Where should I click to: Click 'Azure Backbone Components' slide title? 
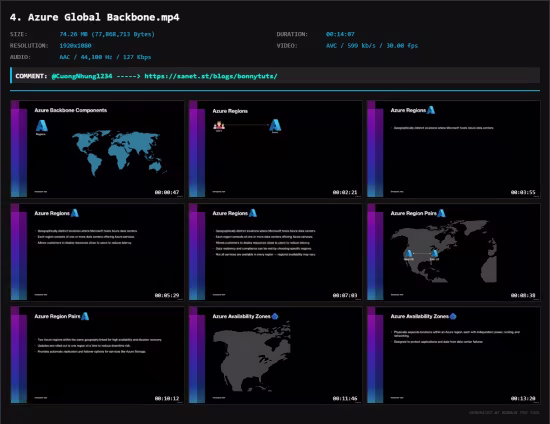pyautogui.click(x=71, y=110)
